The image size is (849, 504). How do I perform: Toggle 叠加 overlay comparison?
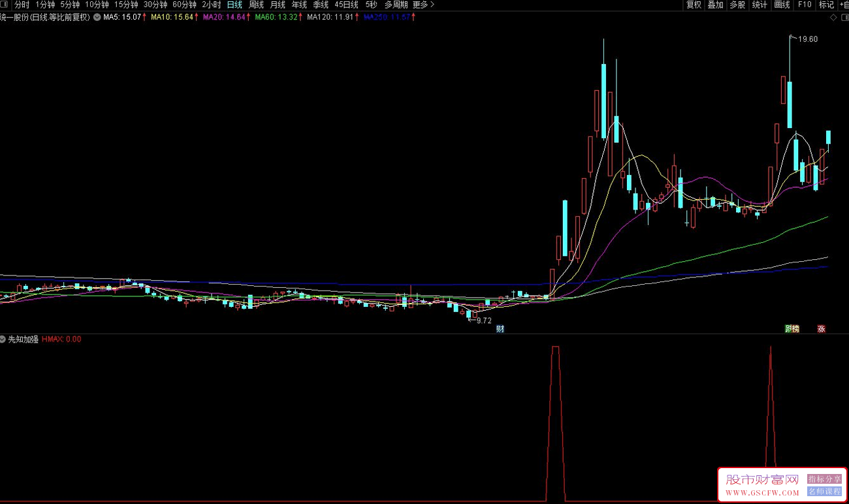click(x=715, y=5)
